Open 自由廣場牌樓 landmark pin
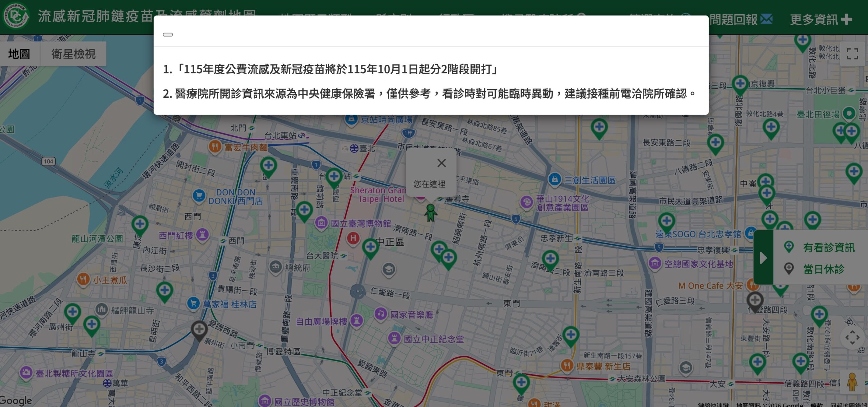This screenshot has width=868, height=407. tap(356, 321)
